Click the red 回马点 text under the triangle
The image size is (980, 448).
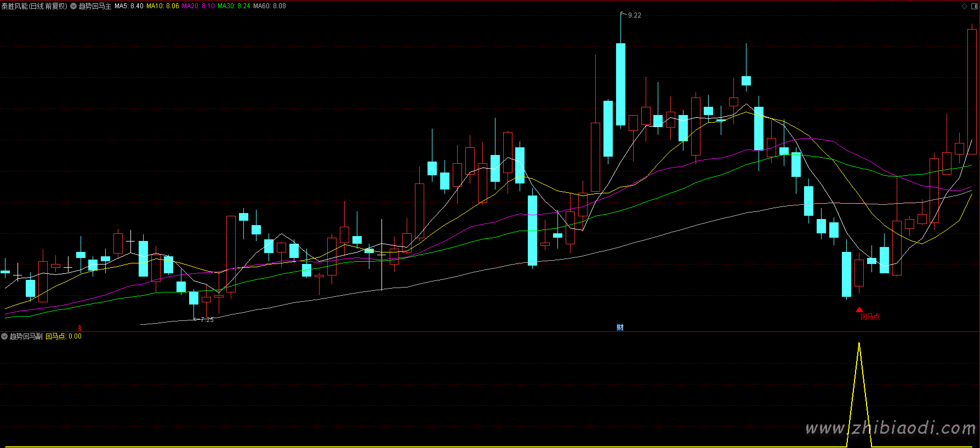click(870, 317)
